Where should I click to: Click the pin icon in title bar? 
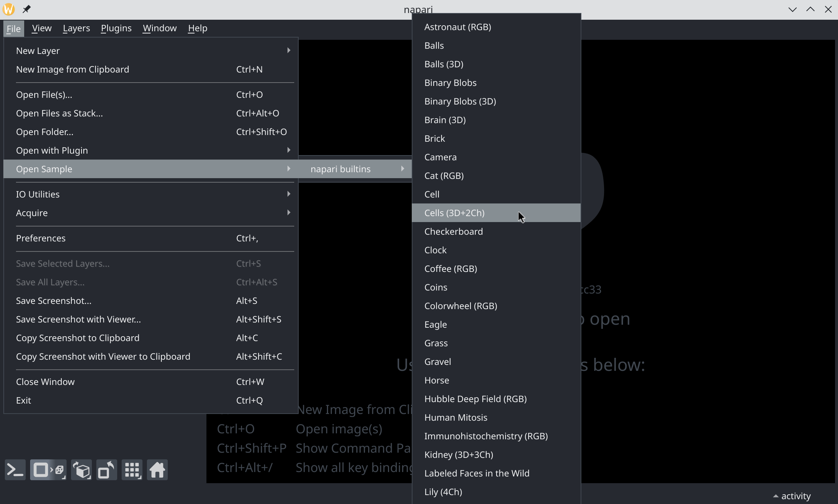(26, 9)
